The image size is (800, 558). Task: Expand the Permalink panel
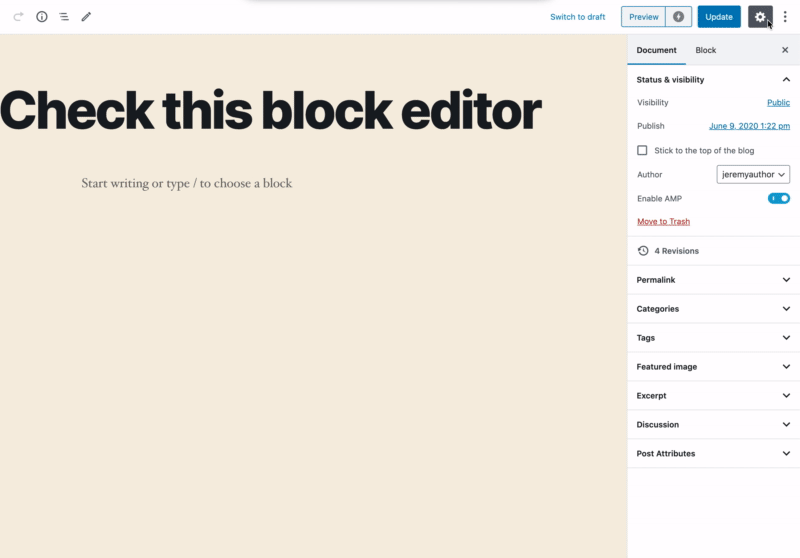click(x=713, y=280)
